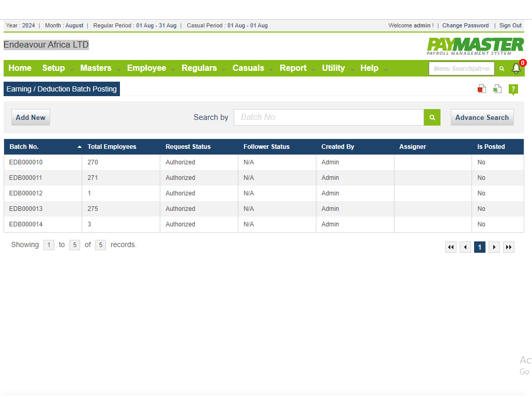This screenshot has width=532, height=397.
Task: Expand the Masters menu
Action: coord(96,68)
